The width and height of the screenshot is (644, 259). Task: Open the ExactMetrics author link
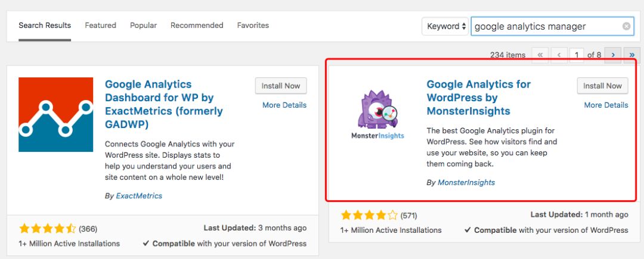(x=139, y=196)
